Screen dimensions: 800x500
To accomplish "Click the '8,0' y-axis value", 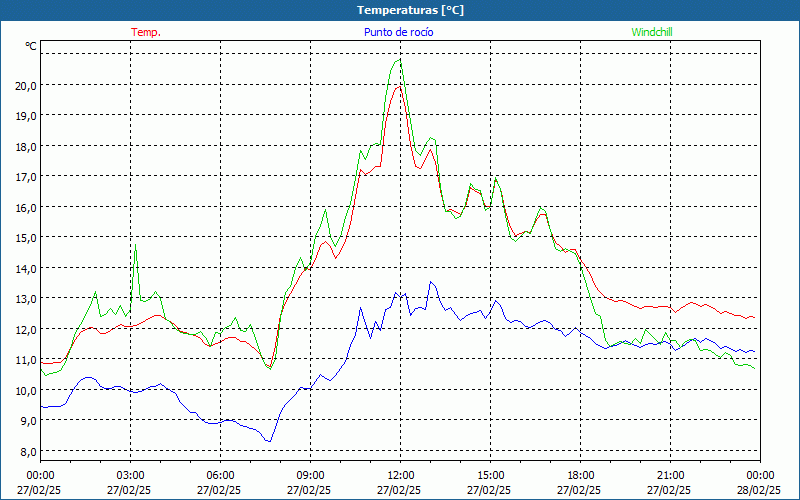I will coord(28,452).
